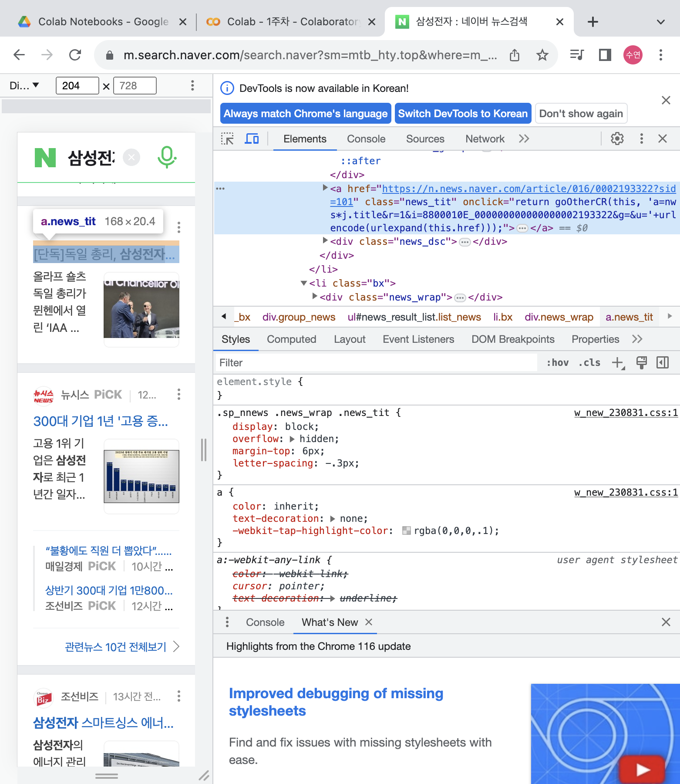
Task: Click the rgba tap-highlight color swatch
Action: click(407, 531)
